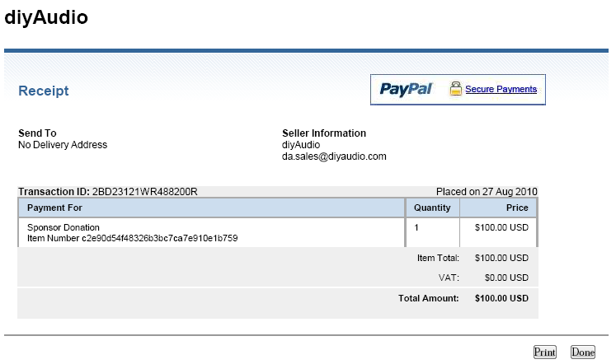This screenshot has height=364, width=616.
Task: Click the padlock secure icon
Action: coord(456,89)
